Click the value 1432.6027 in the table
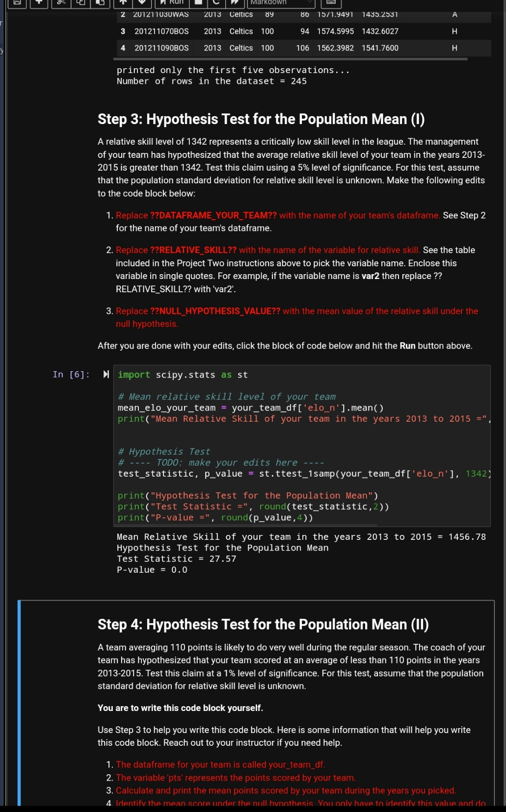This screenshot has height=812, width=506. click(380, 31)
